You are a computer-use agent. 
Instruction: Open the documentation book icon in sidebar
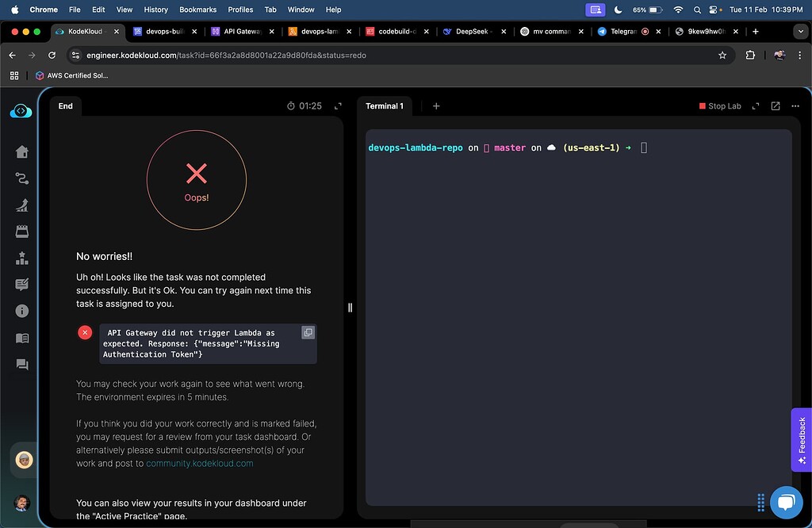coord(21,338)
